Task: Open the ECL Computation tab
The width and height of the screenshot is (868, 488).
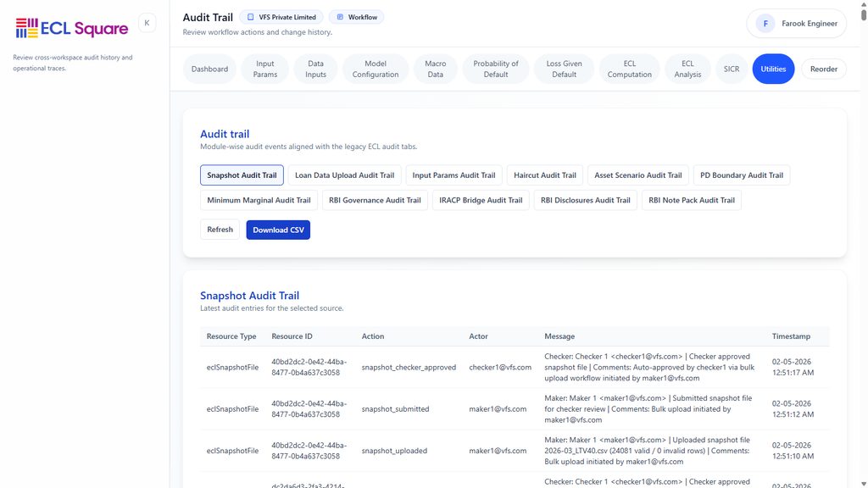Action: [630, 69]
